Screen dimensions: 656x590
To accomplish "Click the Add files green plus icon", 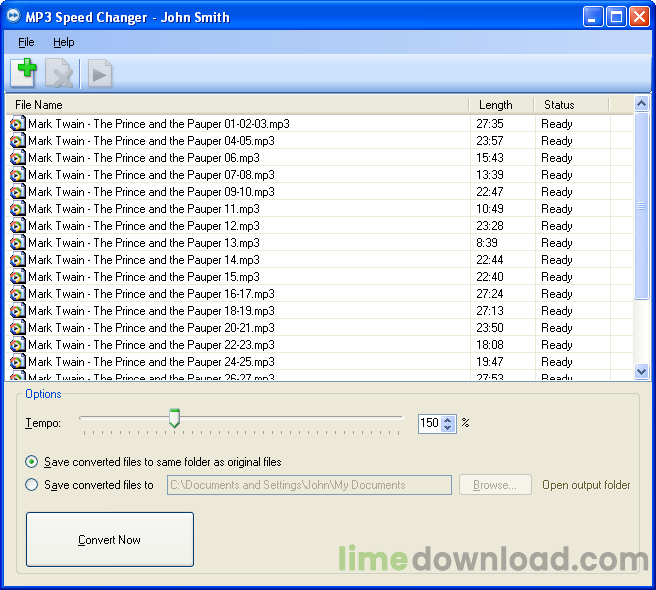I will tap(23, 73).
